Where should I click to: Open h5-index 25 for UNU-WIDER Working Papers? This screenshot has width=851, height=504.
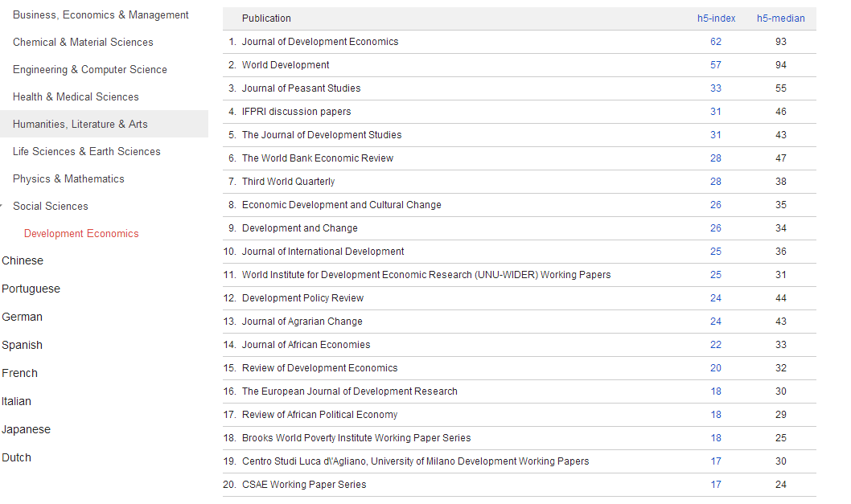coord(716,275)
